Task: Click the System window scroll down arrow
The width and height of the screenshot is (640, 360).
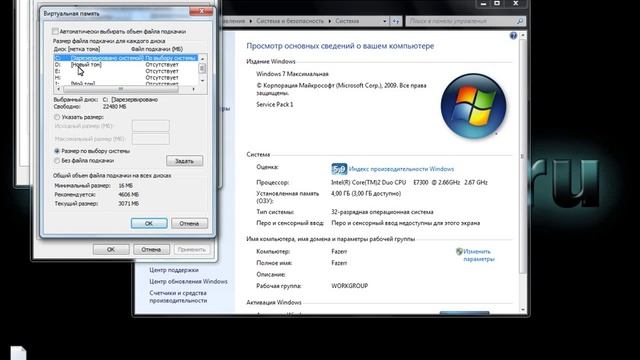Action: (523, 310)
